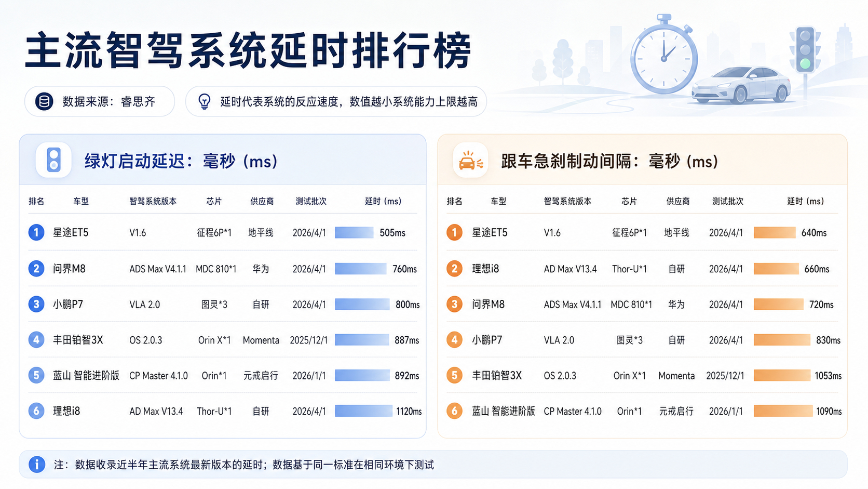The width and height of the screenshot is (868, 489).
Task: Click the blue bar for 800ms
Action: click(x=362, y=304)
